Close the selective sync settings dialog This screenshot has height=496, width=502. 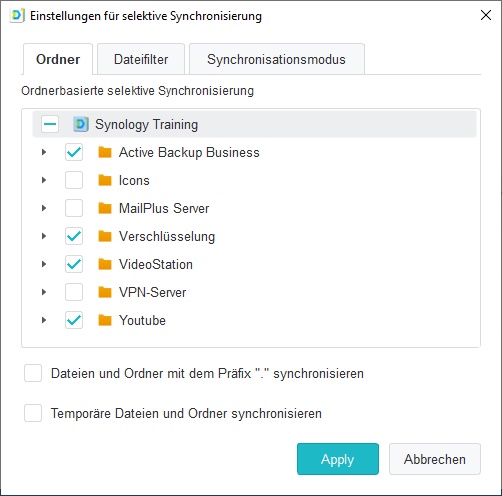click(x=486, y=15)
